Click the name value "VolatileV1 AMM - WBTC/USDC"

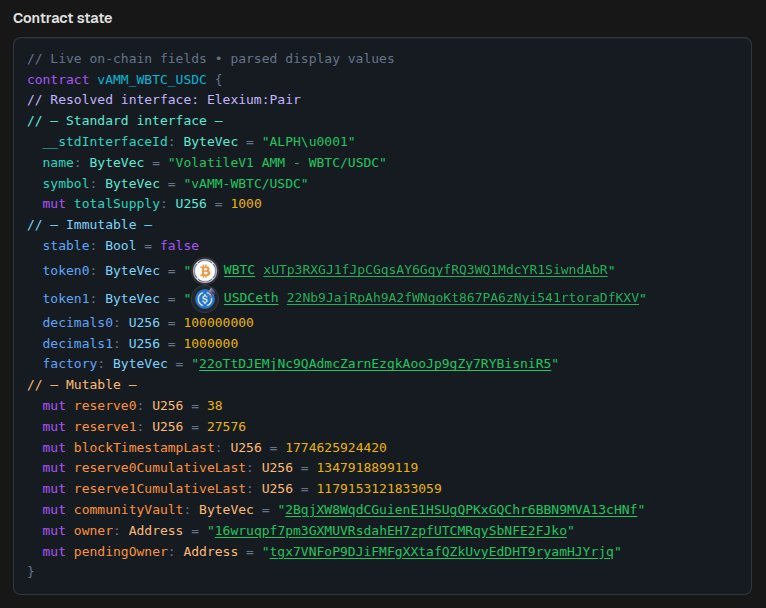[x=277, y=163]
